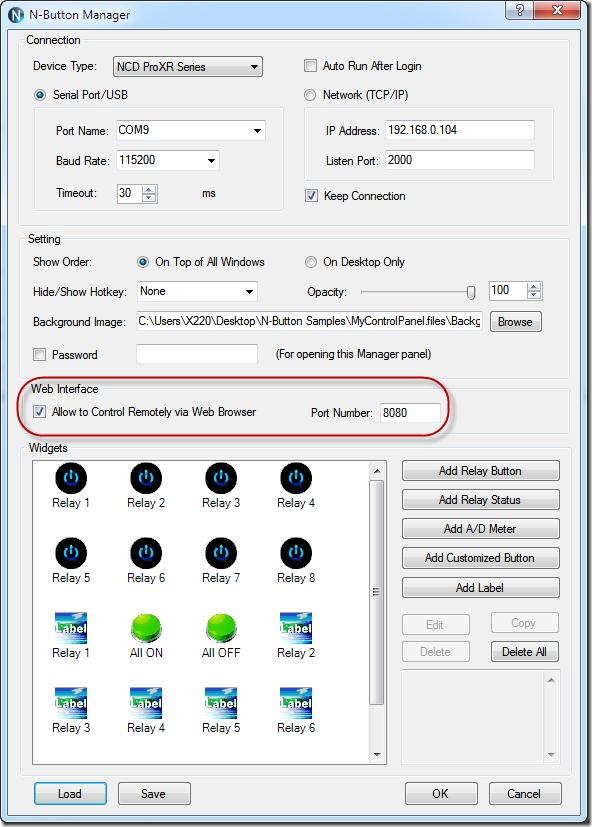Cancel the N-Button Manager dialog

524,794
